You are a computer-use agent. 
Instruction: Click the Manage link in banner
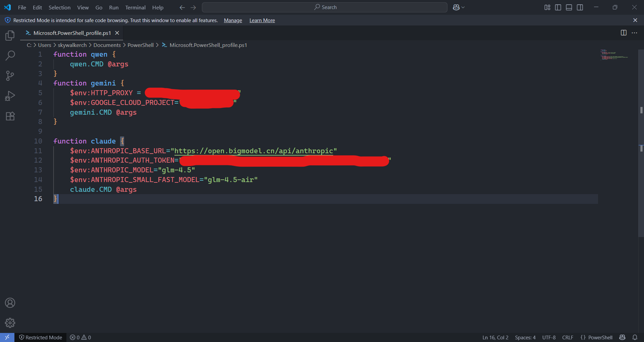pos(233,20)
